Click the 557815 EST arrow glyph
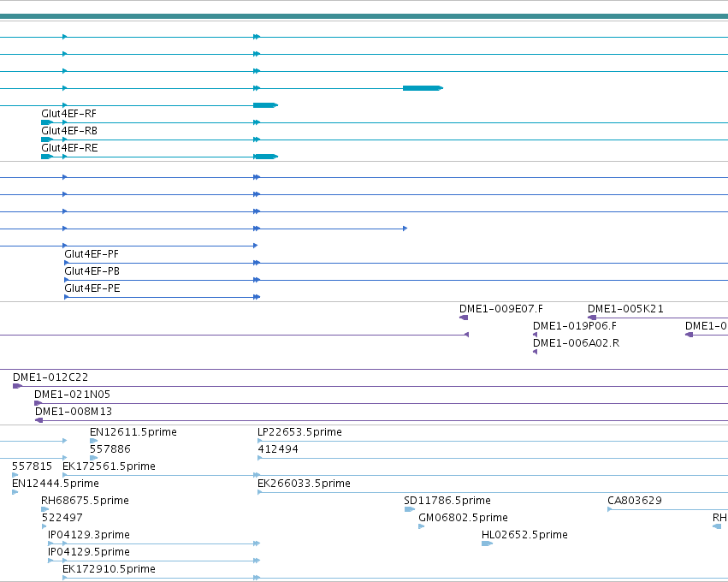This screenshot has width=728, height=582. point(15,475)
